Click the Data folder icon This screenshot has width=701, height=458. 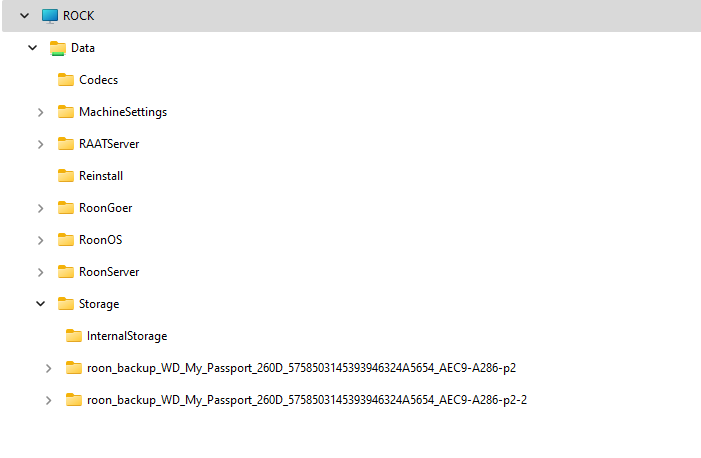[x=58, y=48]
